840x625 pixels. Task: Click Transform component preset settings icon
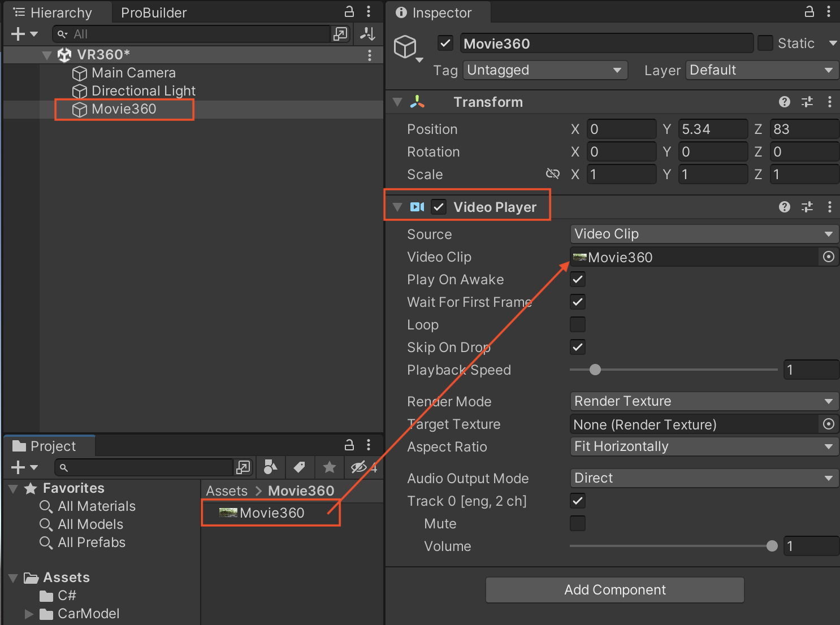pyautogui.click(x=807, y=102)
